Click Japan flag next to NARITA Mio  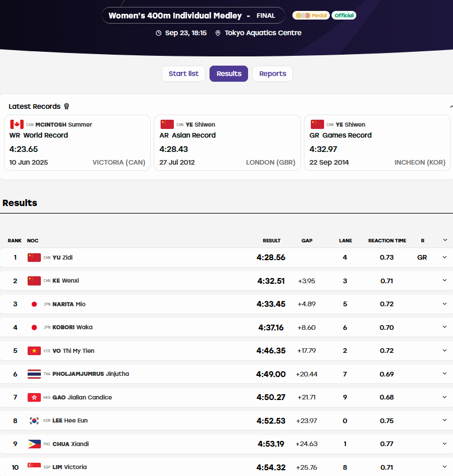[34, 304]
